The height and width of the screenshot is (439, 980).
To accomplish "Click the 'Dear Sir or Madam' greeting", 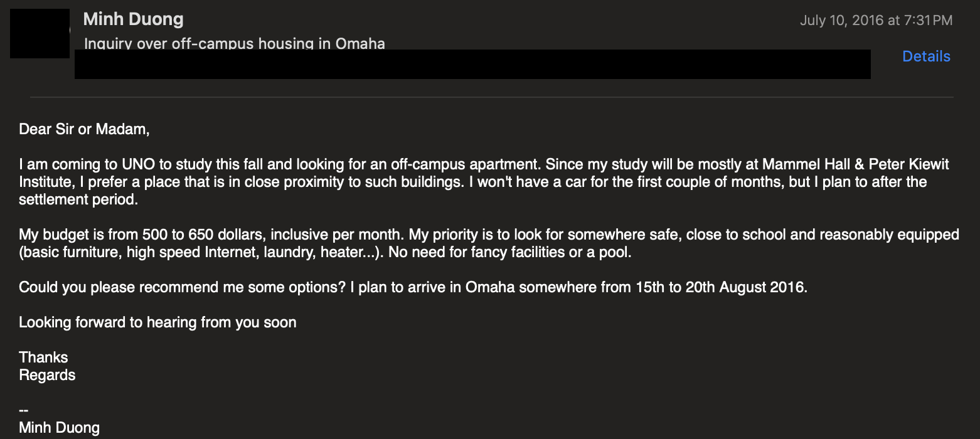I will click(85, 129).
